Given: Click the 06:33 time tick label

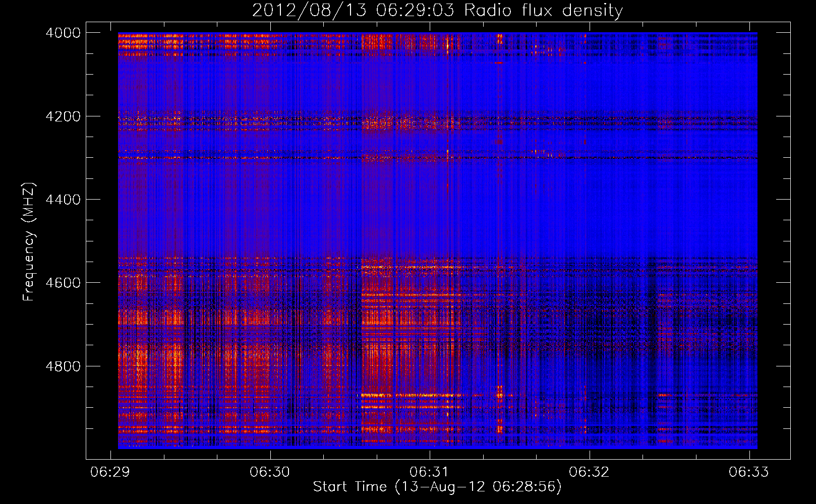Looking at the screenshot, I should click(x=749, y=472).
